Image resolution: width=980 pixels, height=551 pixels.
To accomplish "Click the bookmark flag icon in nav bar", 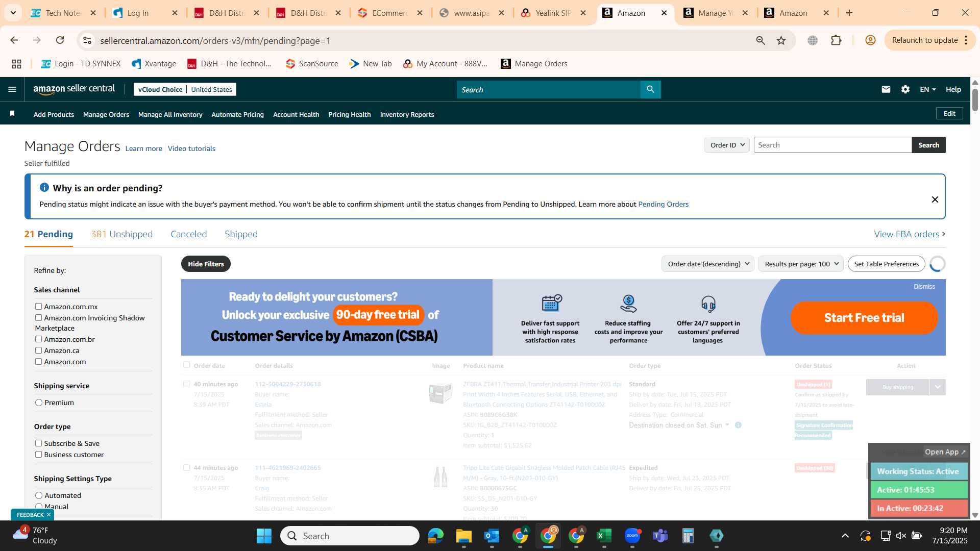I will point(12,113).
